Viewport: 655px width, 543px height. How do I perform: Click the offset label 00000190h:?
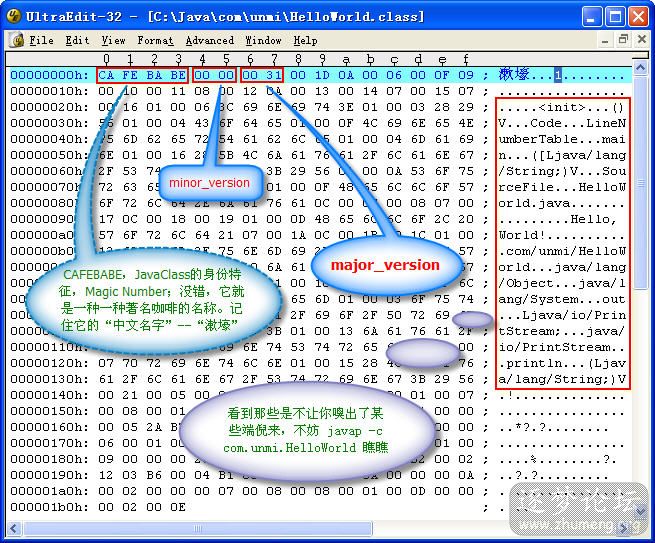coord(49,475)
